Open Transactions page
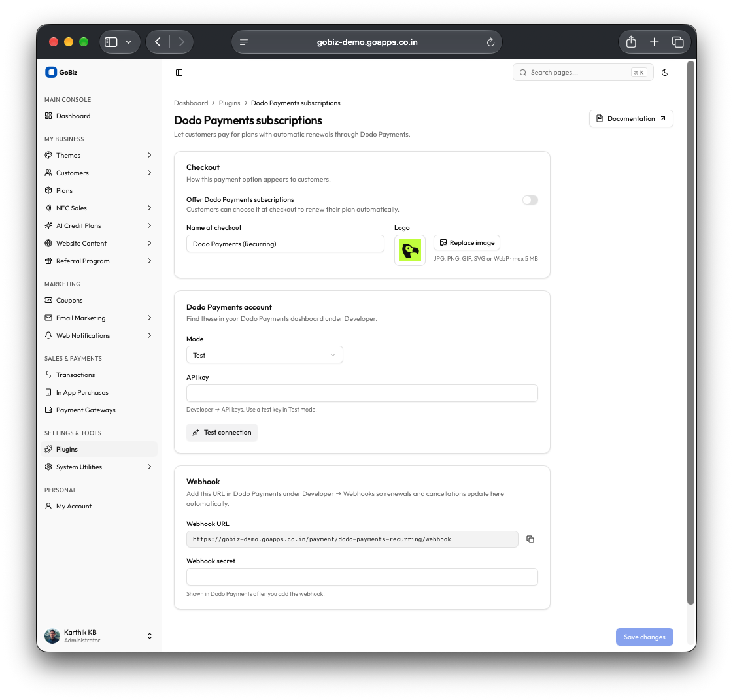Screen dimensions: 733x700 tap(99, 375)
